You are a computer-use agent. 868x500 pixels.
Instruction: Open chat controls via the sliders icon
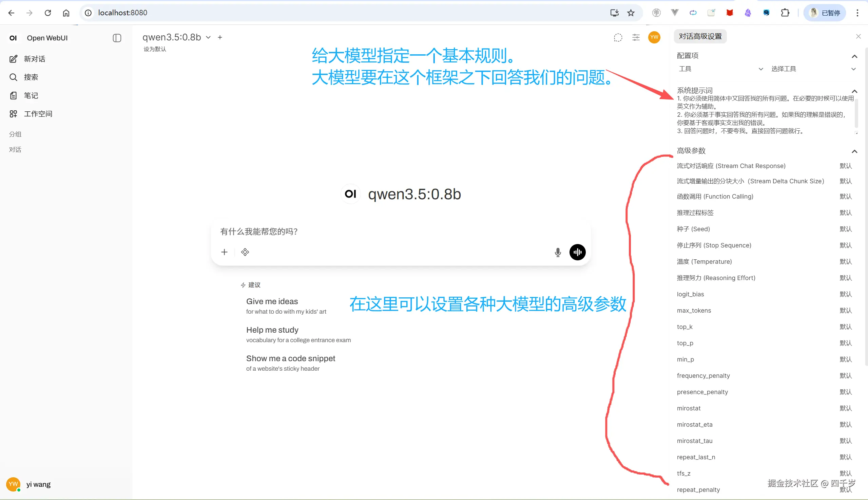[635, 37]
